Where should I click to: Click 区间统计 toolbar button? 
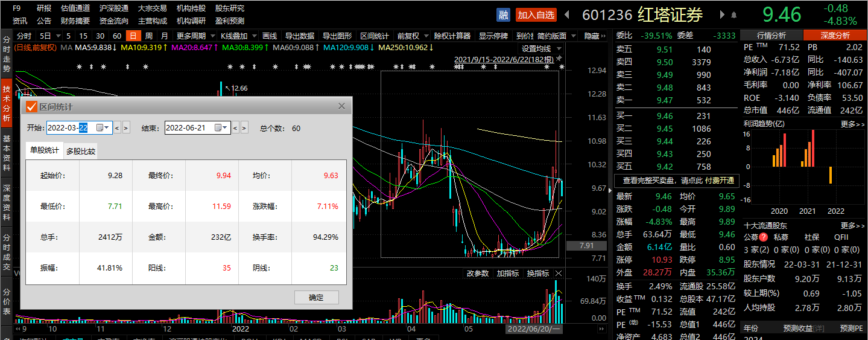[375, 36]
